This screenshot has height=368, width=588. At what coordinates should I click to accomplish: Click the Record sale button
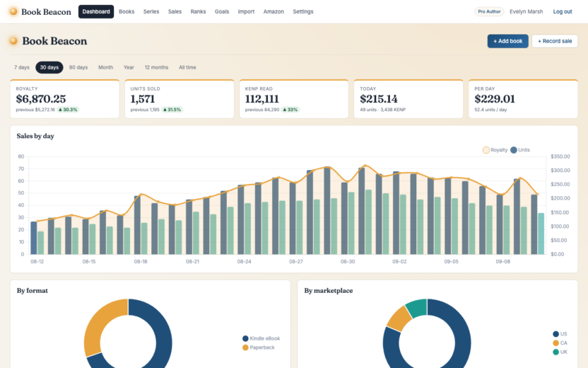pos(555,41)
